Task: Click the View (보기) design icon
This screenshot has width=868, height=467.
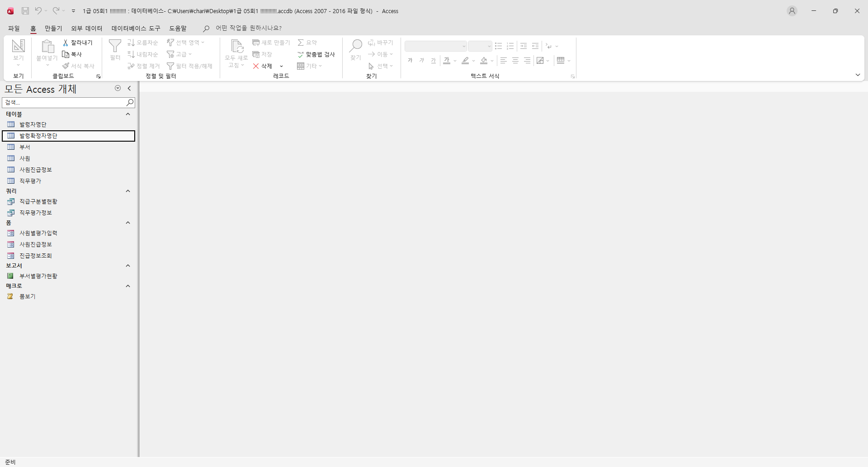Action: 18,46
